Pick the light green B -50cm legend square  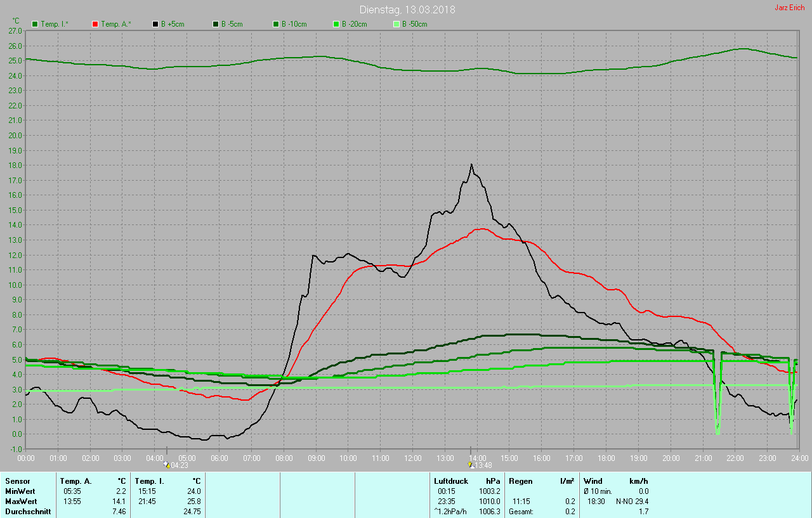[x=396, y=24]
